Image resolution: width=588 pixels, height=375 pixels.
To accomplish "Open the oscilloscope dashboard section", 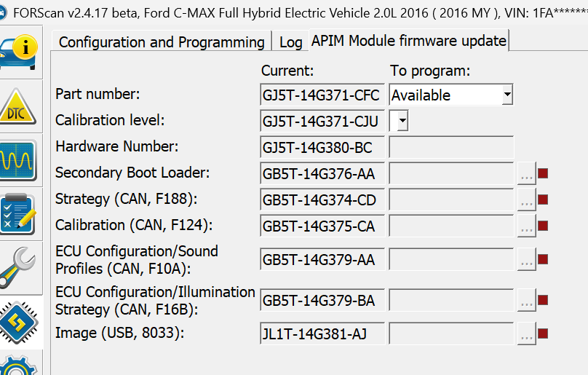I will pyautogui.click(x=18, y=161).
